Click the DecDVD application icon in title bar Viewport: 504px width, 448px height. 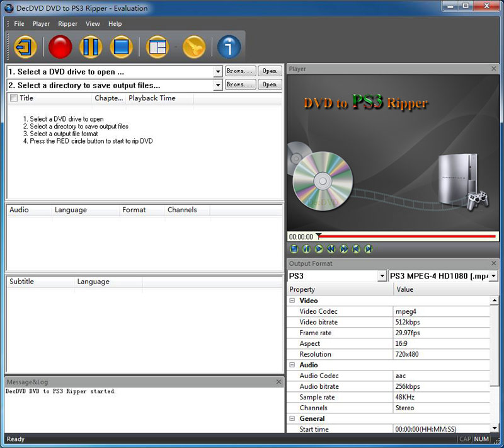point(9,8)
